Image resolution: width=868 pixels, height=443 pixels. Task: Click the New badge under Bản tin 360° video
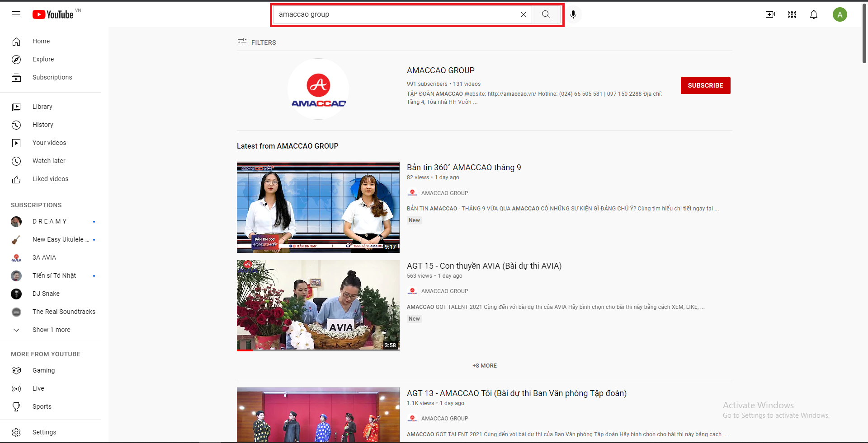click(414, 220)
